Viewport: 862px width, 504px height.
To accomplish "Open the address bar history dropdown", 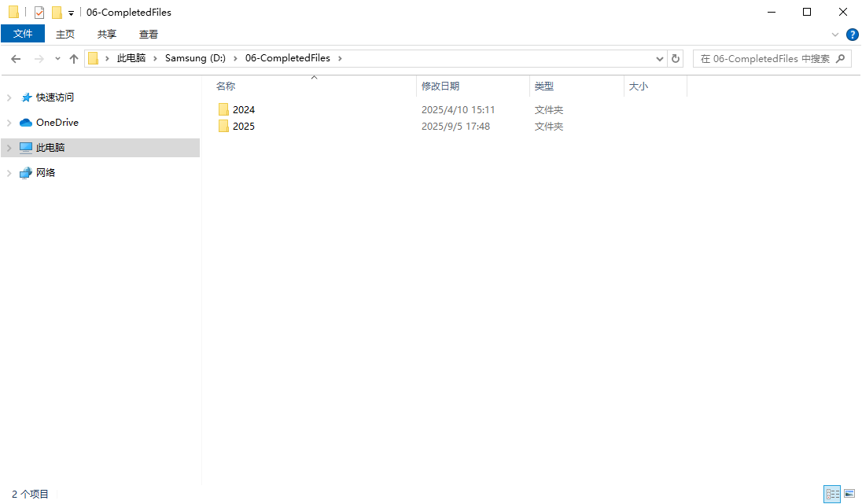I will point(660,59).
